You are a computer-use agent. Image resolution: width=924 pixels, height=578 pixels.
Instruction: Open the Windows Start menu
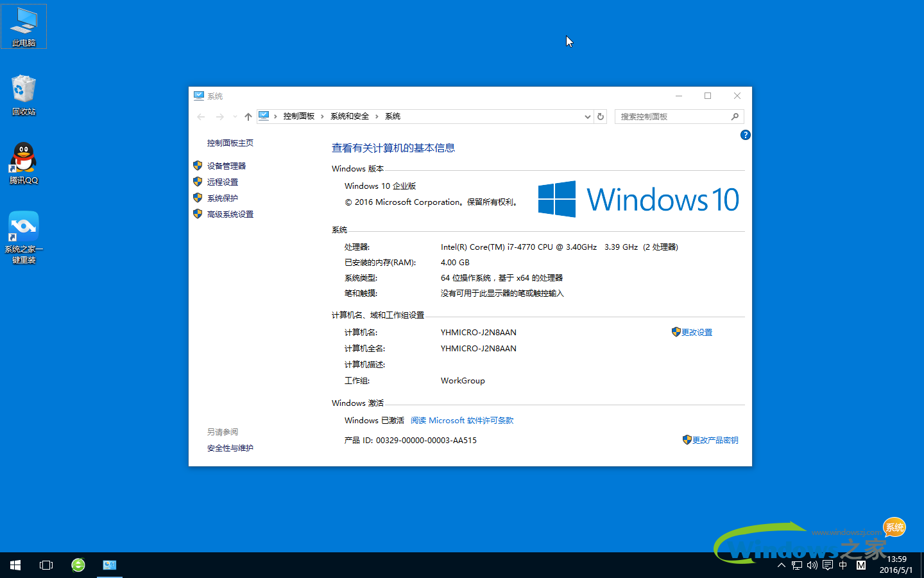point(15,565)
